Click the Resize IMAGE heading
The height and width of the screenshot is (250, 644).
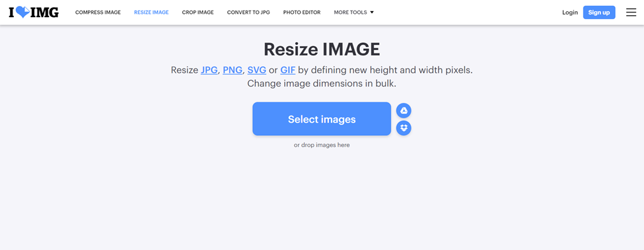(x=322, y=49)
